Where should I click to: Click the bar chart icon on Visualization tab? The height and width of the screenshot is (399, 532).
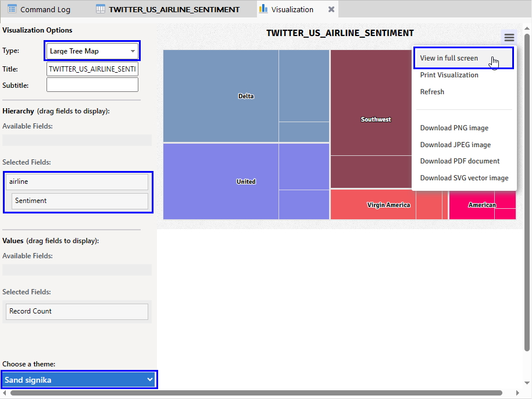click(x=263, y=9)
